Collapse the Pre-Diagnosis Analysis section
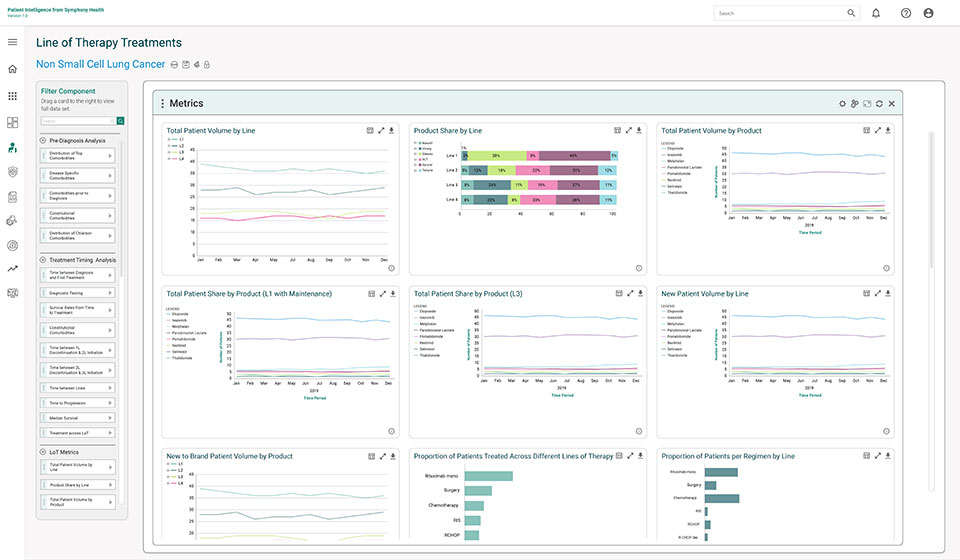This screenshot has width=960, height=560. [43, 141]
